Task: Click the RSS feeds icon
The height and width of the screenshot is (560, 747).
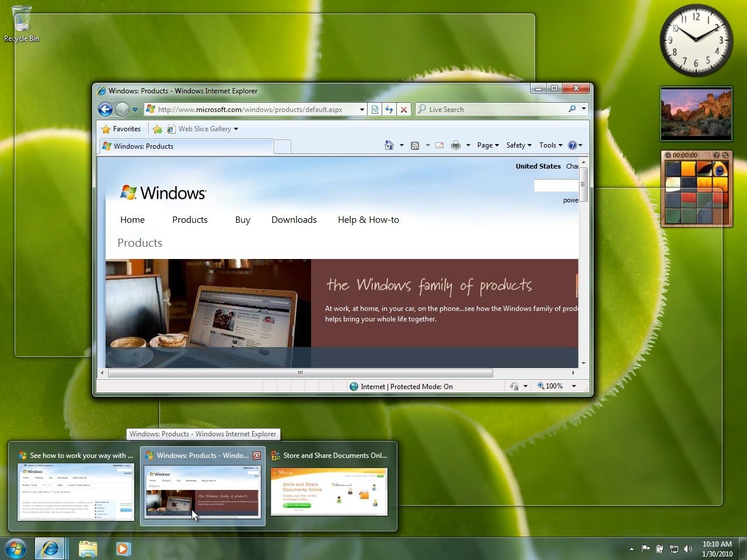Action: pos(415,145)
